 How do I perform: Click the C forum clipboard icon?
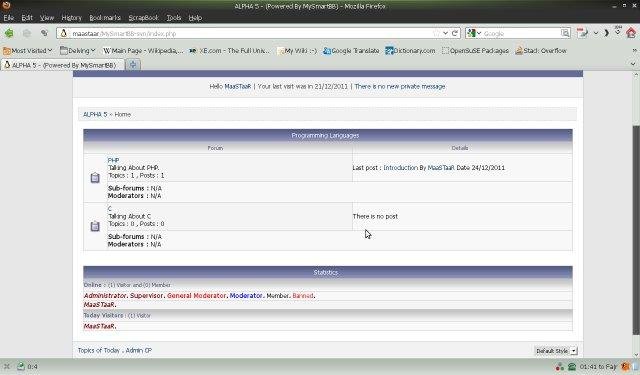[x=95, y=226]
